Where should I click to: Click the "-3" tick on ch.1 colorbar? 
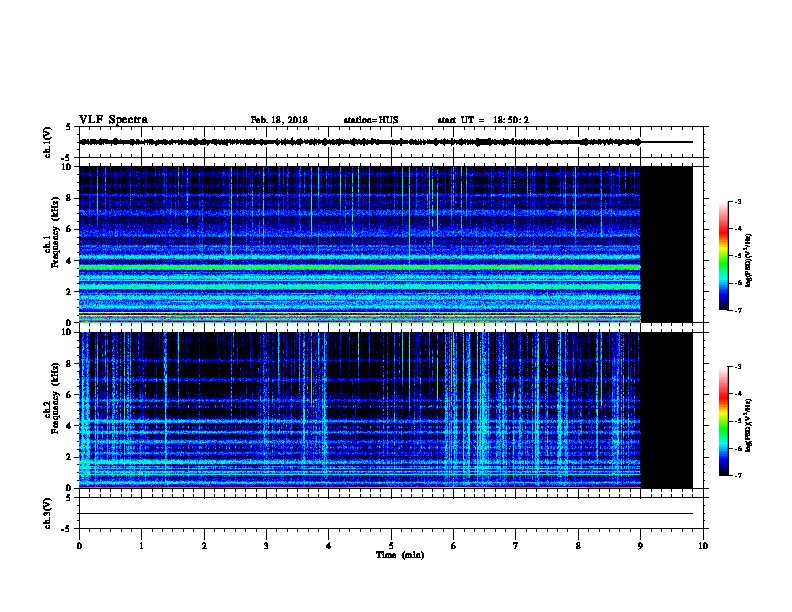pyautogui.click(x=737, y=202)
